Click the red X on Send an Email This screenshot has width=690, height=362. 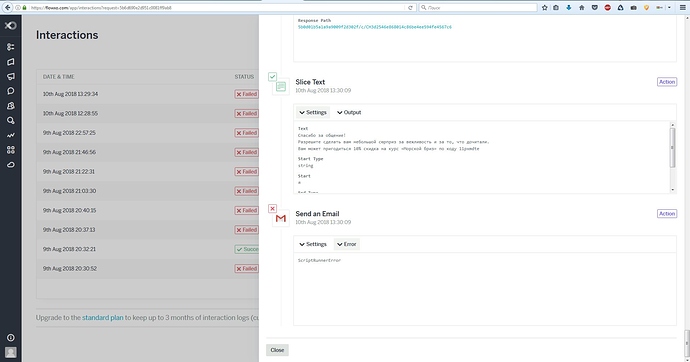pyautogui.click(x=272, y=208)
